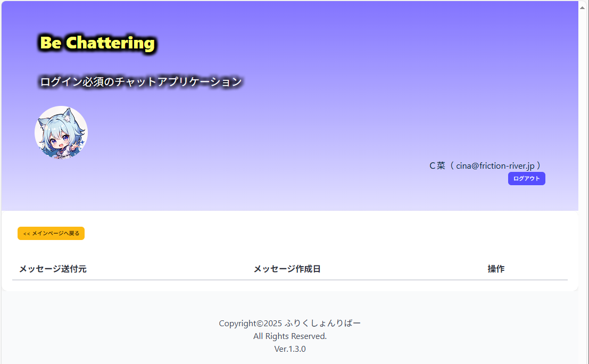589x364 pixels.
Task: Click the << arrows on the back button
Action: coord(26,234)
